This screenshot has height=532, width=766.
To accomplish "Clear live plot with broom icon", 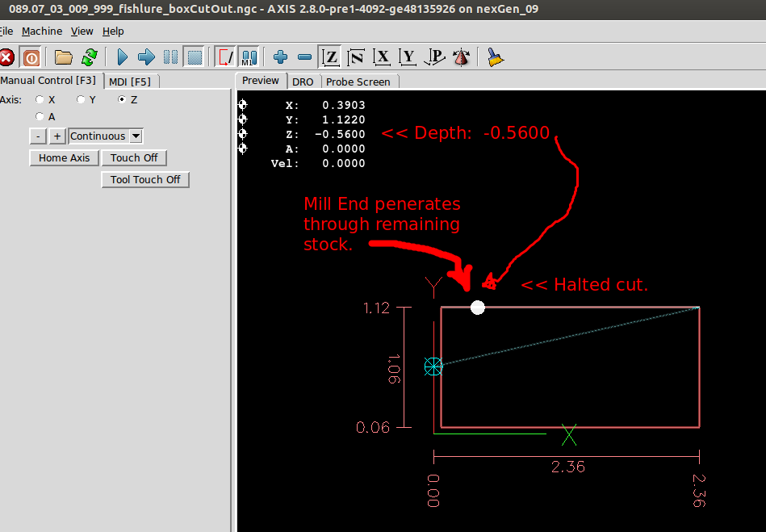I will point(496,57).
